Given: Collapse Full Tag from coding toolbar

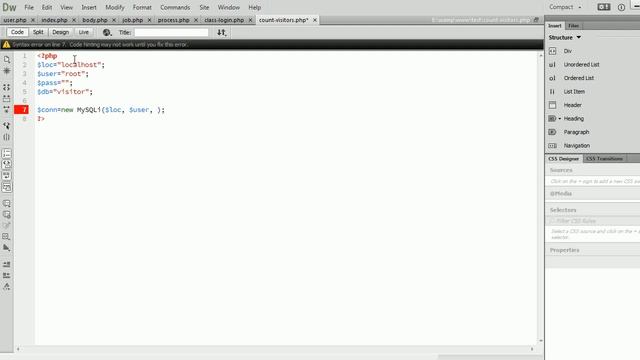Looking at the screenshot, I should [7, 87].
